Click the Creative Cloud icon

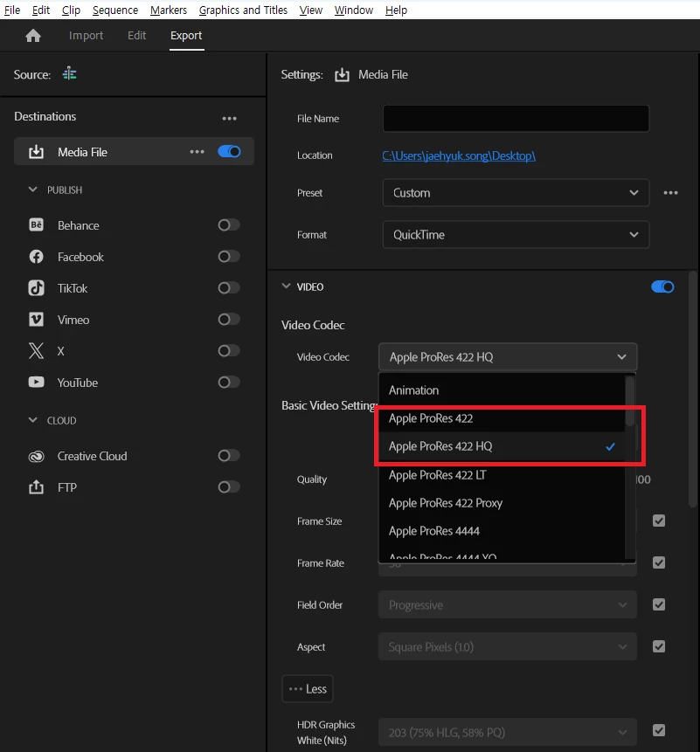point(36,456)
